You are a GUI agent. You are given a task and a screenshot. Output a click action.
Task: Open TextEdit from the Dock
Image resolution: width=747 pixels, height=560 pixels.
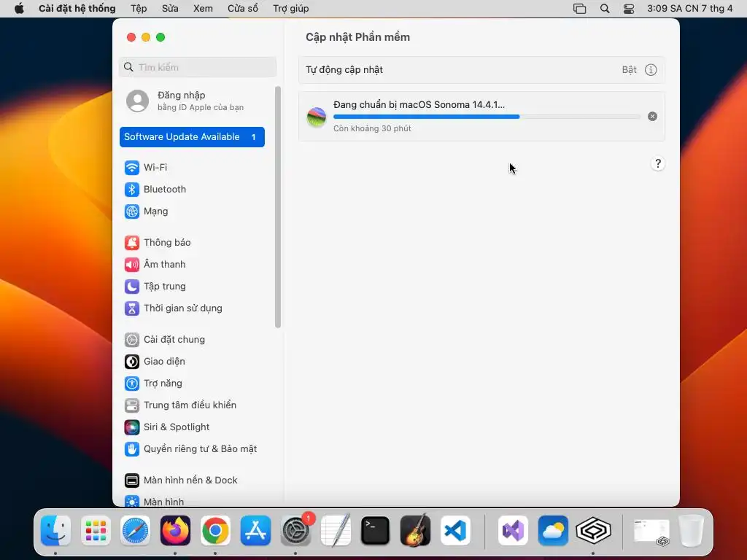click(336, 531)
